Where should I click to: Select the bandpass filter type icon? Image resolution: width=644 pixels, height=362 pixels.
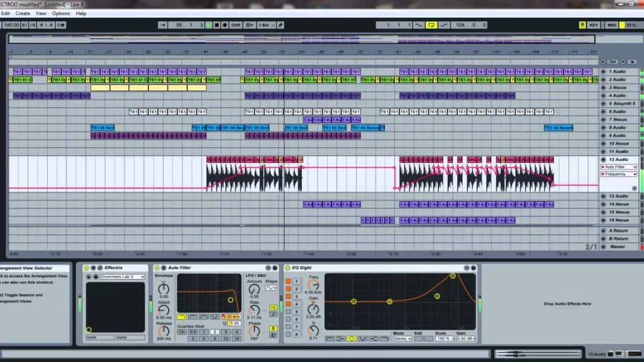[x=203, y=317]
